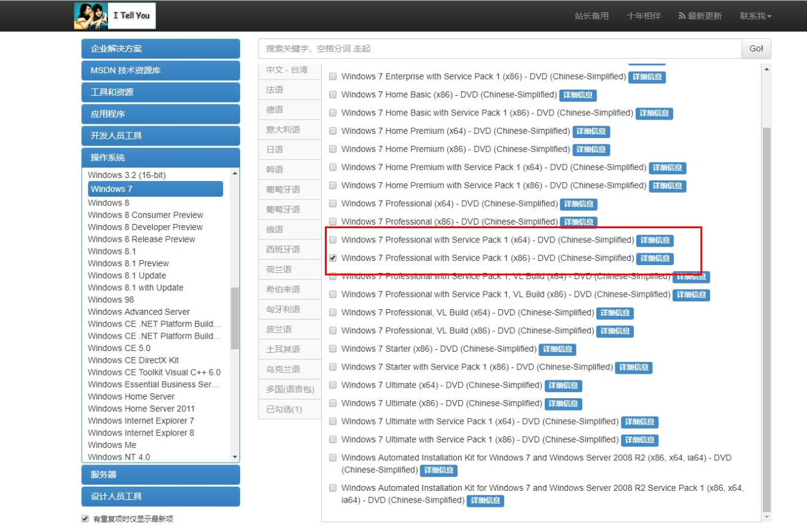This screenshot has height=532, width=807.
Task: Check Windows 7 Home Basic (x86) checkbox
Action: pos(333,95)
